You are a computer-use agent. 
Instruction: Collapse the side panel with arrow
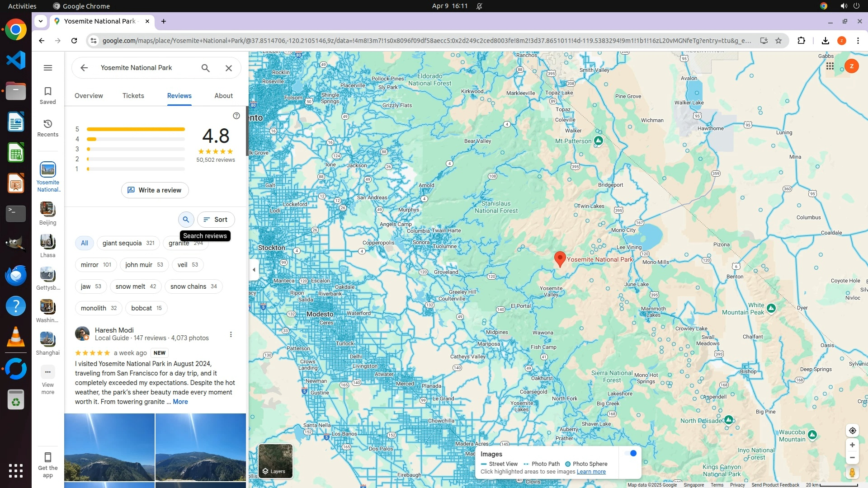point(254,270)
